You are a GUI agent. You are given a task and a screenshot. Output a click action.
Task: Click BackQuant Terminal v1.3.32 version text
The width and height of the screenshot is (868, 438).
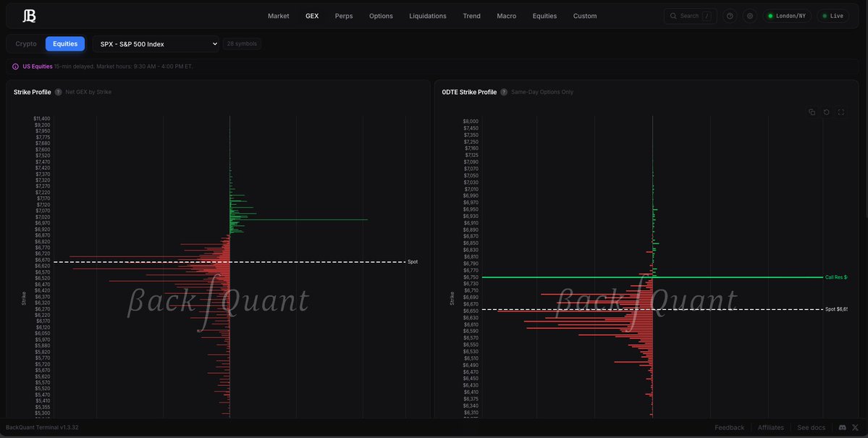(x=42, y=427)
